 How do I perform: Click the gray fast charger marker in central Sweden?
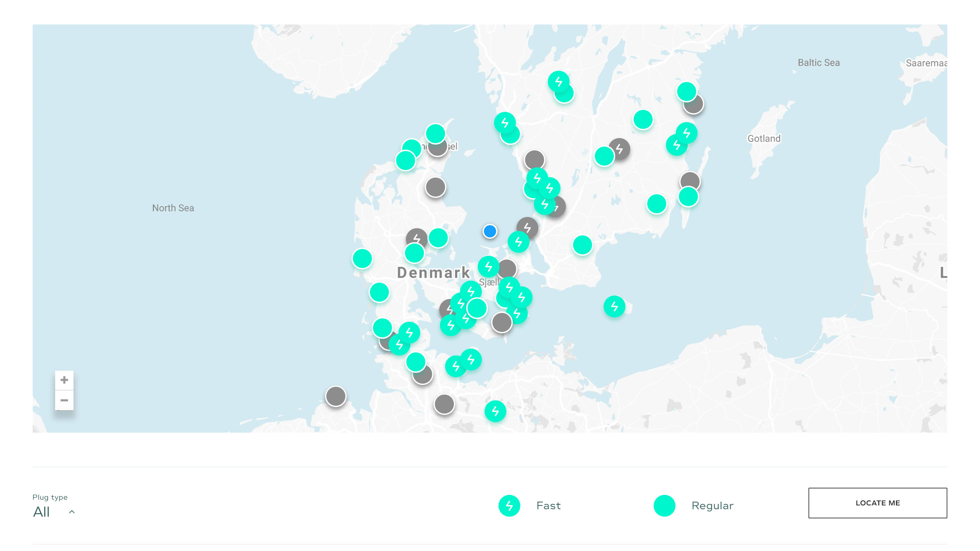[619, 149]
